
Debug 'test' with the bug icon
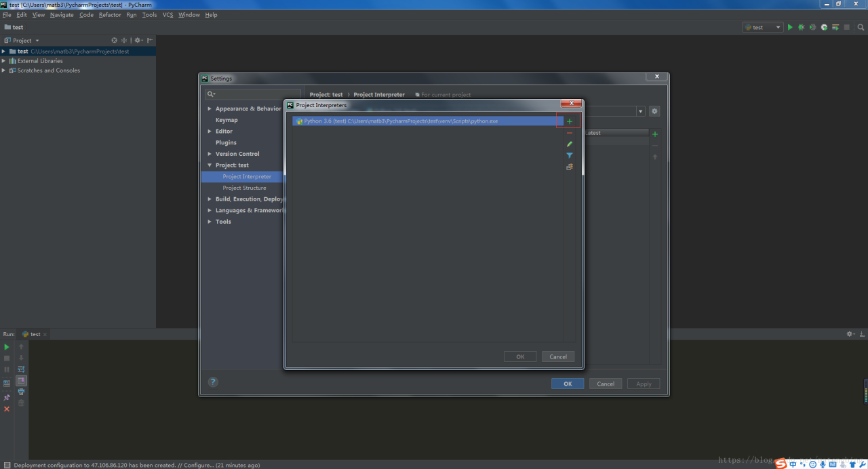pyautogui.click(x=801, y=27)
